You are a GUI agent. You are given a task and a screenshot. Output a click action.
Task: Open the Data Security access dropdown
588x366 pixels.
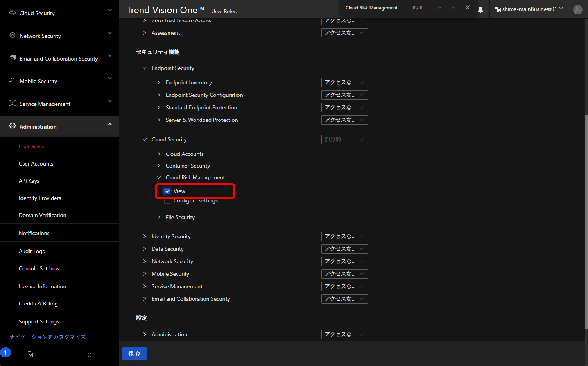pyautogui.click(x=344, y=249)
